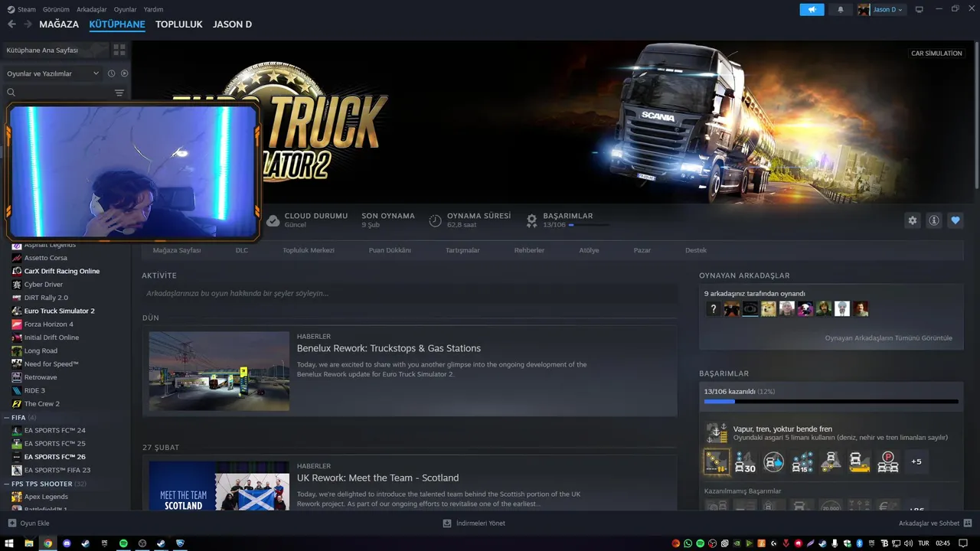This screenshot has width=980, height=551.
Task: Go forward with the right arrow
Action: pos(28,24)
